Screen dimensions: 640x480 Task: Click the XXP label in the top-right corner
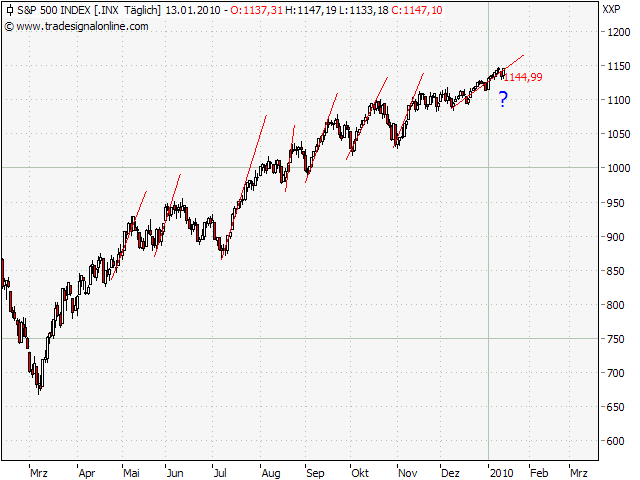click(x=611, y=9)
